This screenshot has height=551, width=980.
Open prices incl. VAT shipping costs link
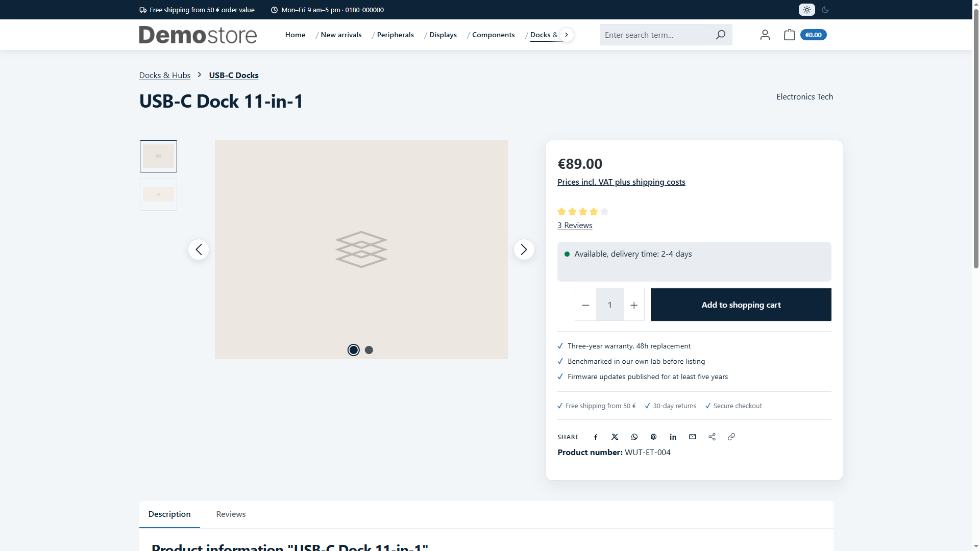tap(621, 182)
